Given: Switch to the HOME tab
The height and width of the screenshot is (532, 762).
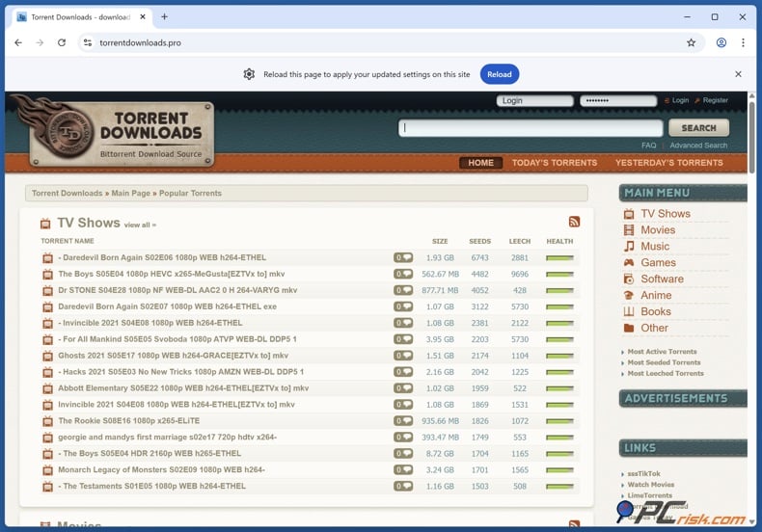Looking at the screenshot, I should (x=480, y=163).
